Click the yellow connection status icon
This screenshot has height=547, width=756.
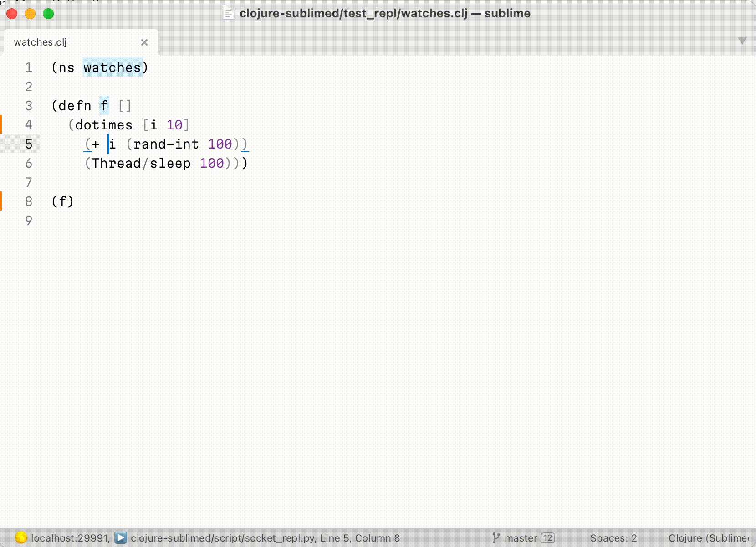[21, 538]
